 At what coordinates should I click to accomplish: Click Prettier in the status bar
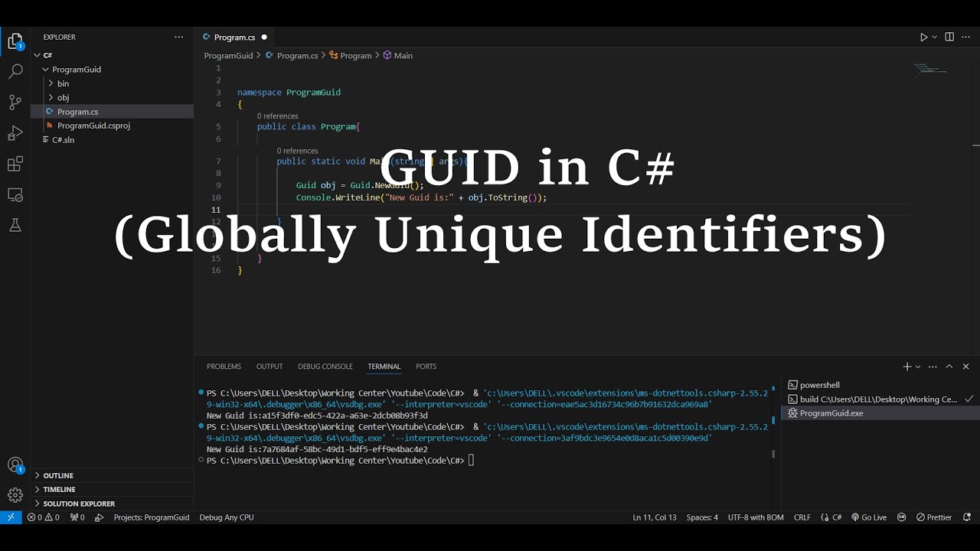(x=934, y=517)
